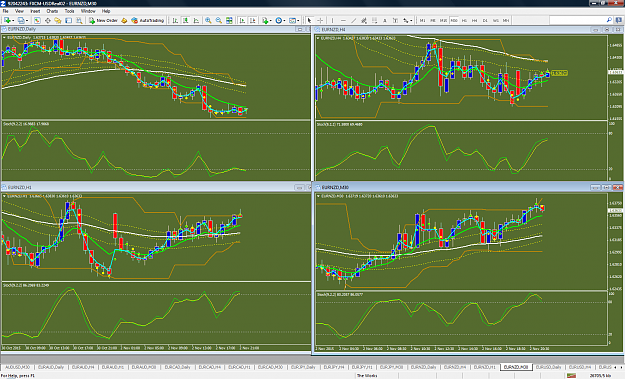Expand the Profiles dropdown arrow
625x379 pixels.
click(x=27, y=21)
